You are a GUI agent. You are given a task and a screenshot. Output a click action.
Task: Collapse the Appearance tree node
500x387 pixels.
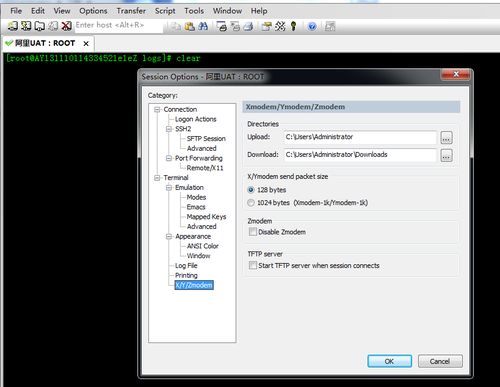pos(169,236)
